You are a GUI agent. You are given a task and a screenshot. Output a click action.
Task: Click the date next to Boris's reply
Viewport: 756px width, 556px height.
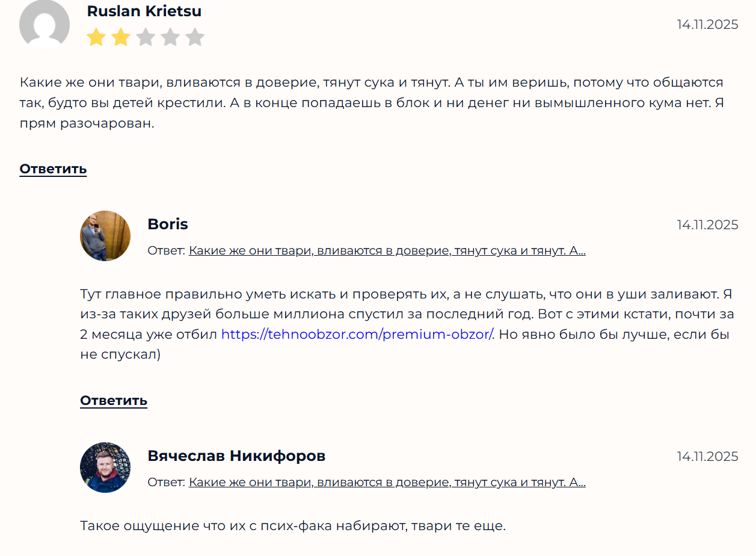click(707, 224)
